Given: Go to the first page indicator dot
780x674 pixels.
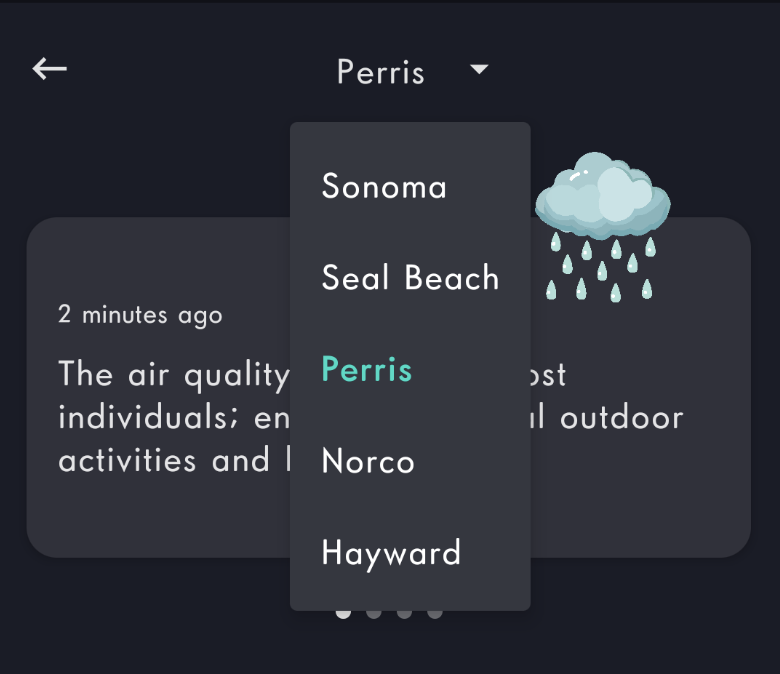Looking at the screenshot, I should 343,612.
